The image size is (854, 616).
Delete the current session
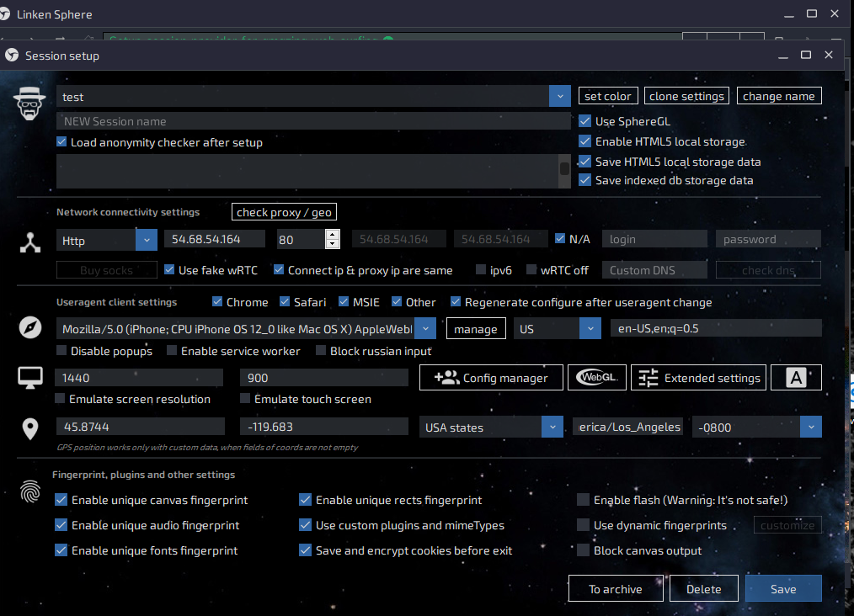tap(704, 589)
